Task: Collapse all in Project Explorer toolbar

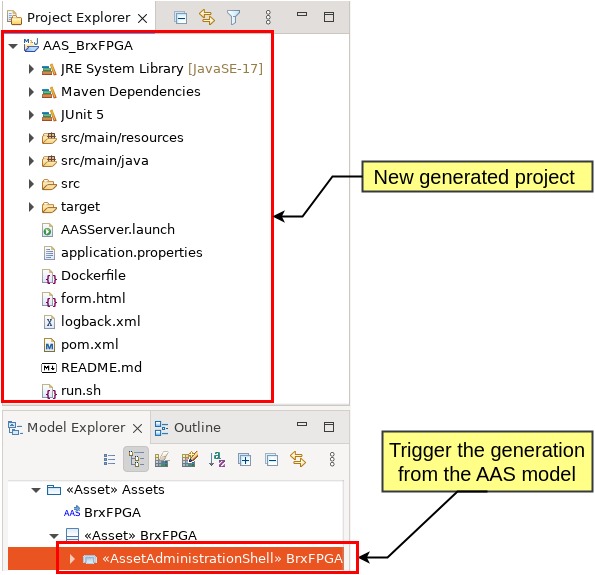Action: [x=180, y=17]
